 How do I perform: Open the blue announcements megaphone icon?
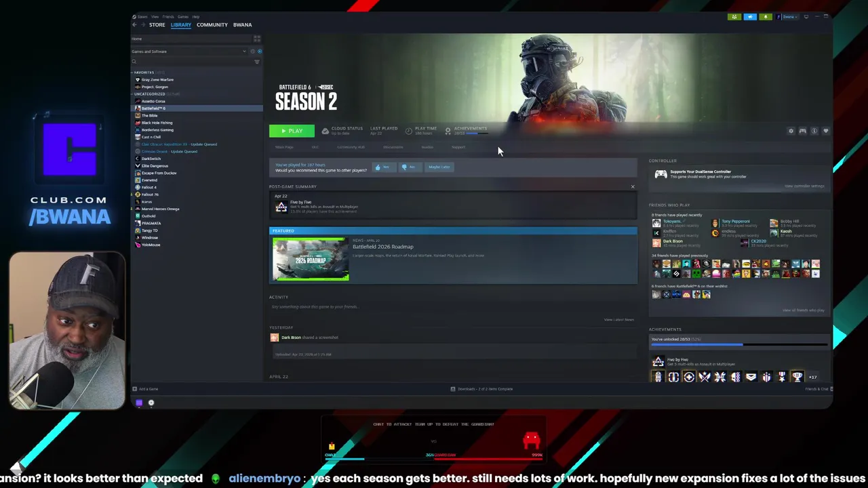[x=749, y=17]
